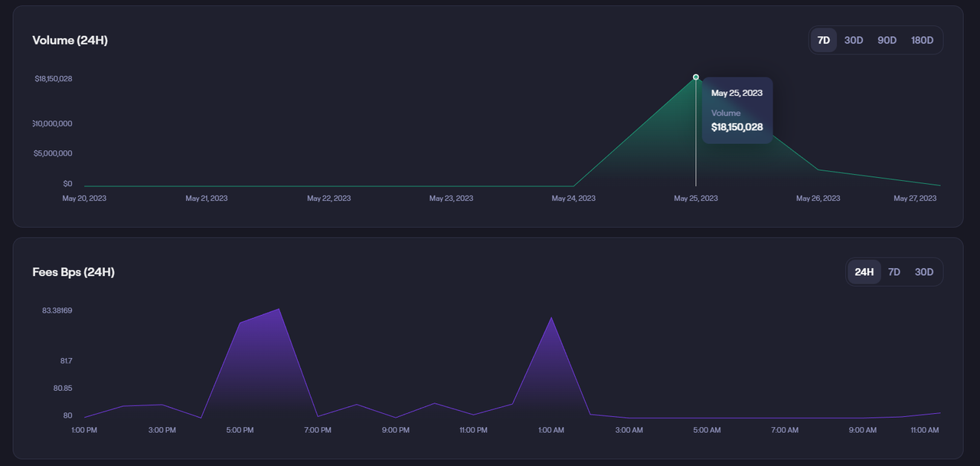Show 90D range for Volume chart
The image size is (980, 466).
coord(887,41)
